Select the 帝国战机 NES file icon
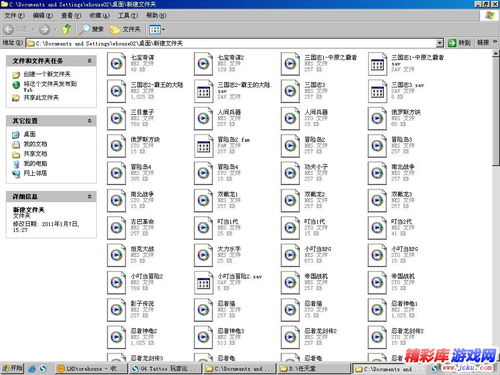Image resolution: width=500 pixels, height=375 pixels. point(290,282)
